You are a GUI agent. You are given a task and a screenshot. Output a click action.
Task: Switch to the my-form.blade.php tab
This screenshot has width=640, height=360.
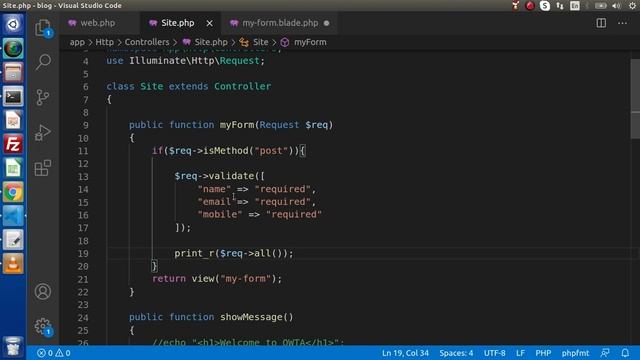click(x=280, y=23)
